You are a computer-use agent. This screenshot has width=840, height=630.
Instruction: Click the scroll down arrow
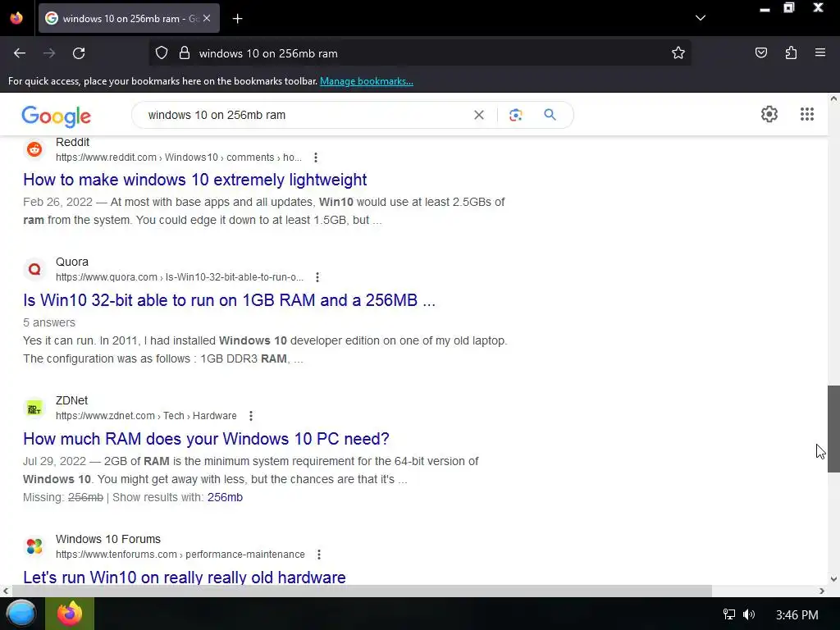click(833, 578)
